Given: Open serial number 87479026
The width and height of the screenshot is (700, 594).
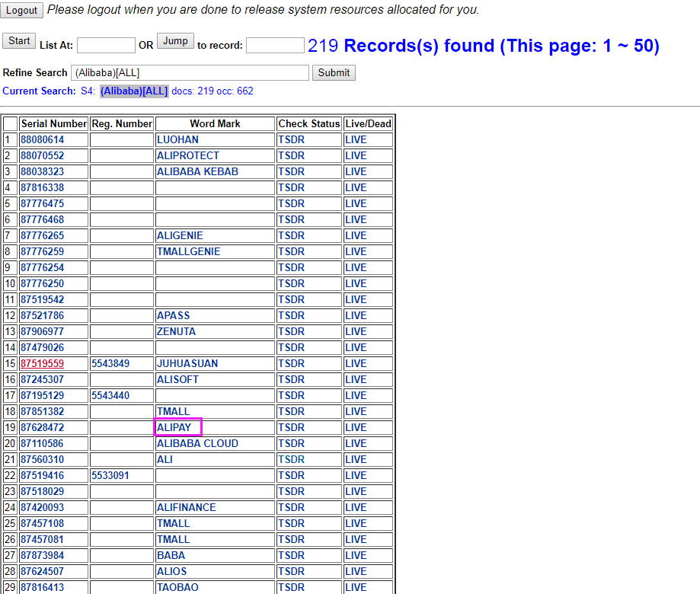Looking at the screenshot, I should (x=43, y=348).
